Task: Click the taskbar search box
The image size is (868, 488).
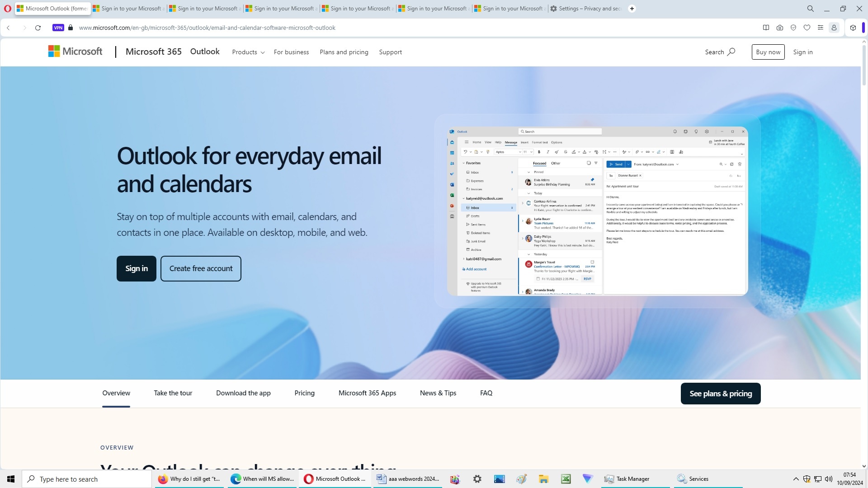Action: [87, 479]
